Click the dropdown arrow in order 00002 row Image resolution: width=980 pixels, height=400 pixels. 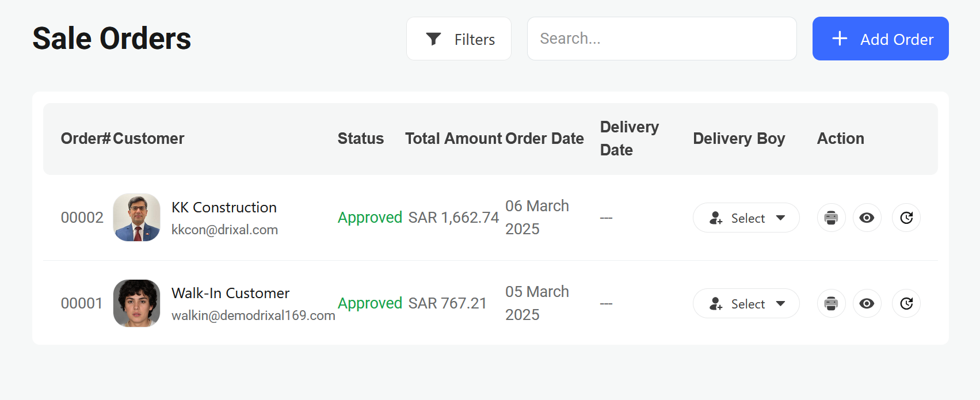780,218
